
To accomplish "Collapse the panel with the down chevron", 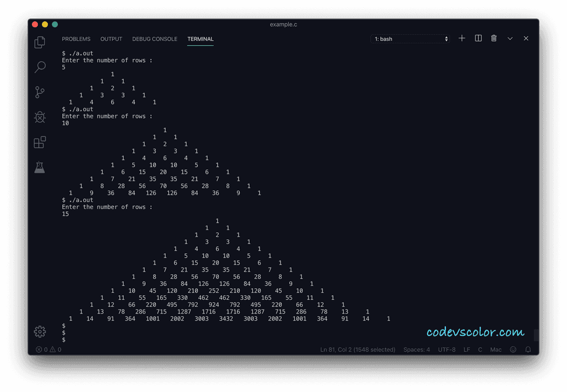I will point(510,38).
